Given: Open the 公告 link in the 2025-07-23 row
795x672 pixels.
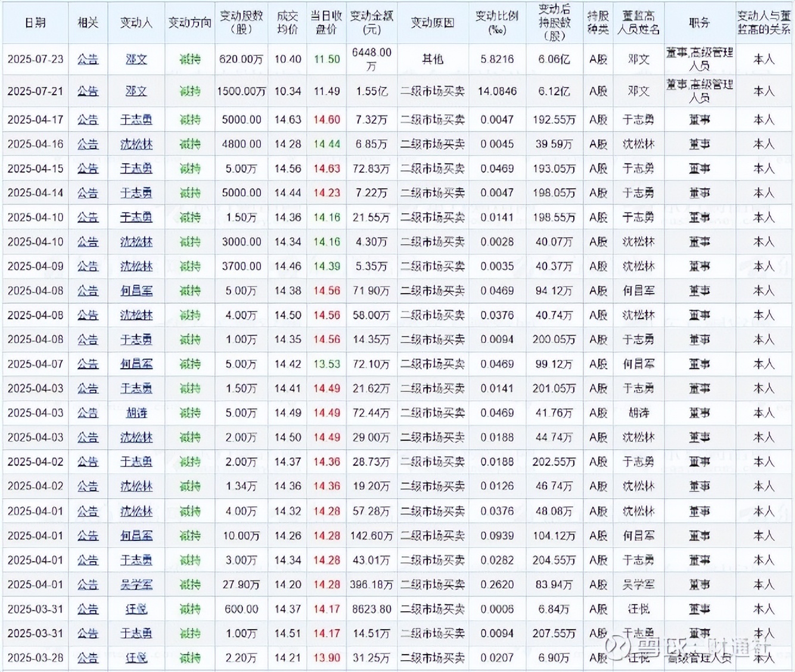Looking at the screenshot, I should [88, 59].
